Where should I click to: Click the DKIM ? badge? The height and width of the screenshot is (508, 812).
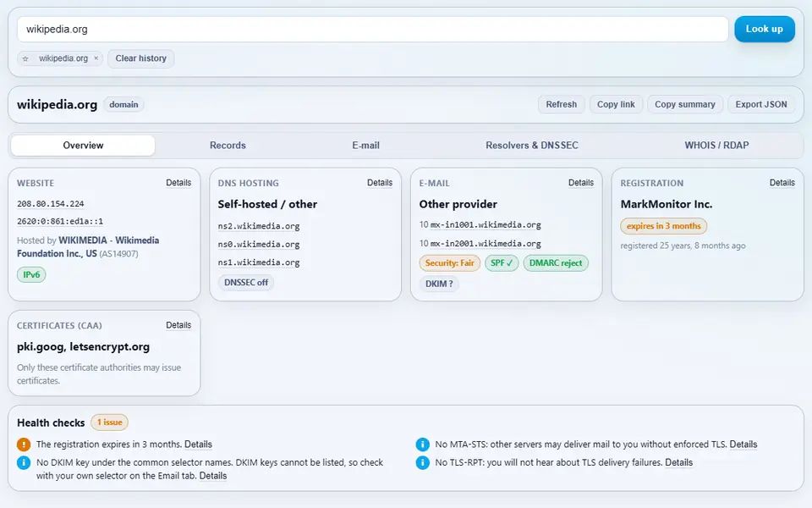tap(439, 284)
